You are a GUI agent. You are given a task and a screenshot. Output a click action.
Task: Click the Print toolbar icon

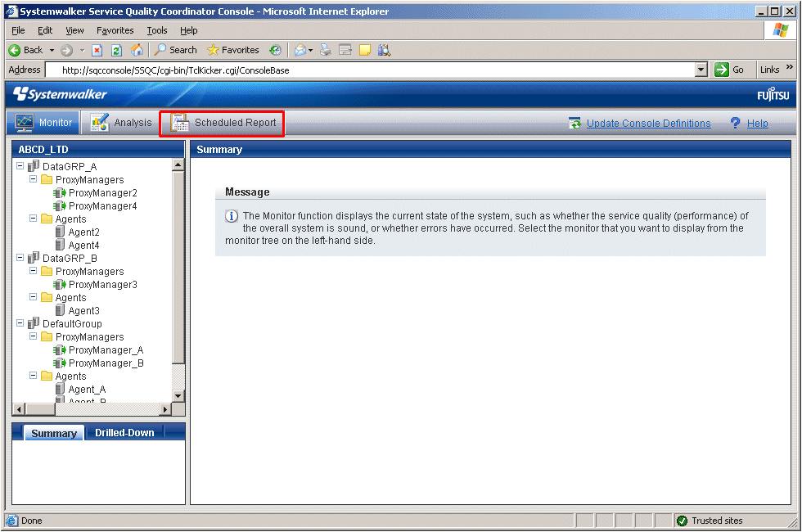[326, 50]
